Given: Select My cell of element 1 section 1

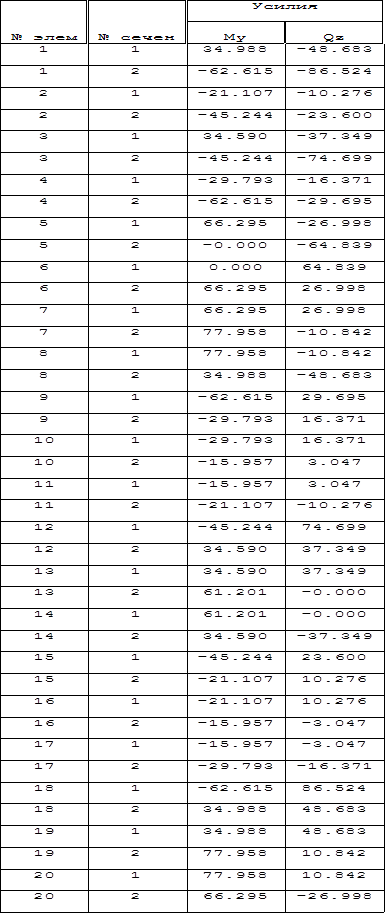Looking at the screenshot, I should tap(235, 49).
